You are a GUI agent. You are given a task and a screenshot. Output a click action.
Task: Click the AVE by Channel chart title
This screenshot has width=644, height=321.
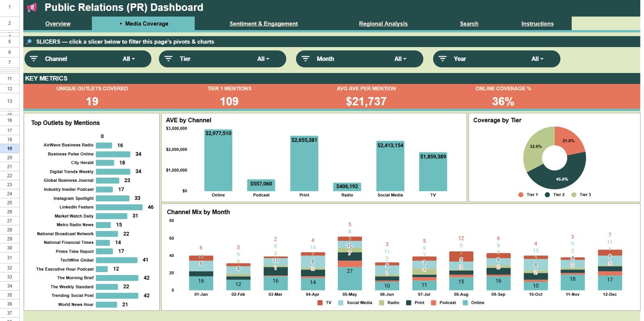[x=188, y=120]
